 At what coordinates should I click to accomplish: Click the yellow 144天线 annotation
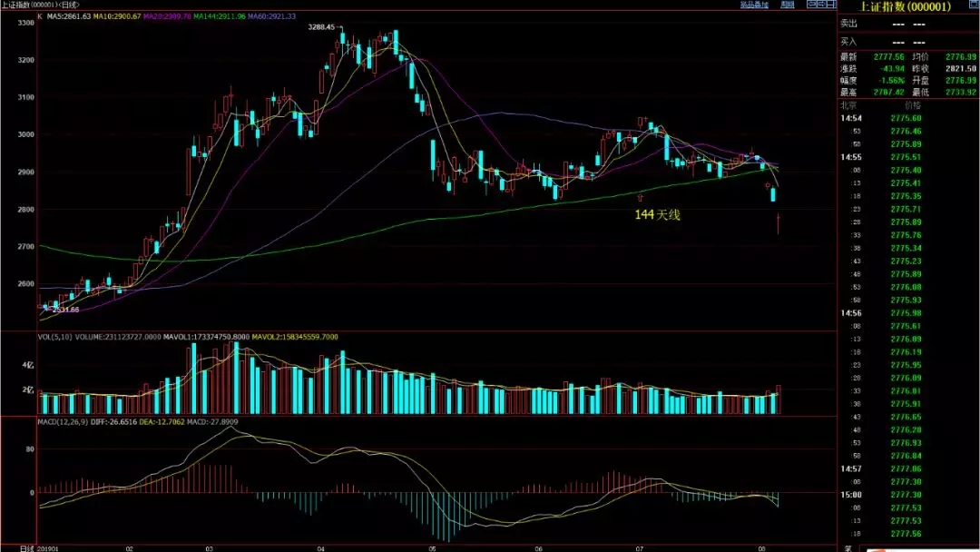click(657, 214)
